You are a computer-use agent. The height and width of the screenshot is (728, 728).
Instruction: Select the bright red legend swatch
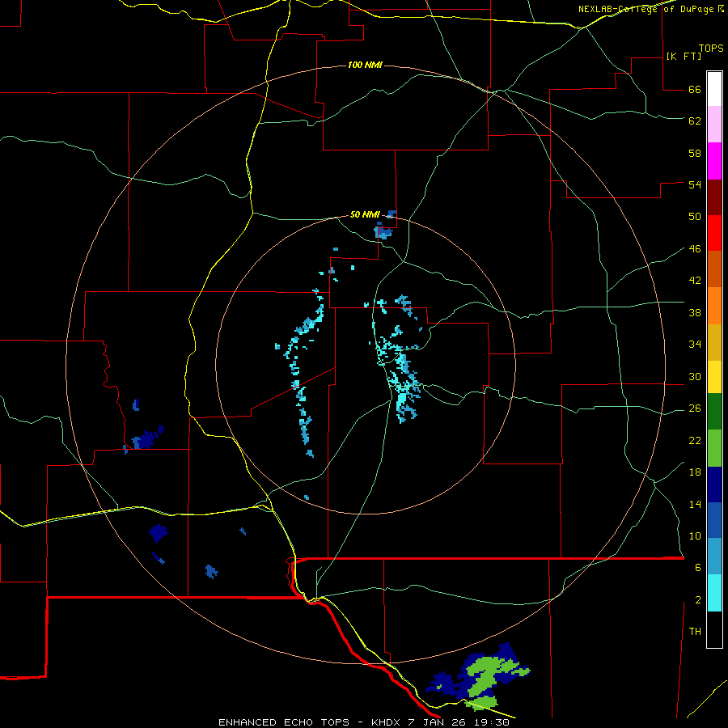click(x=714, y=233)
